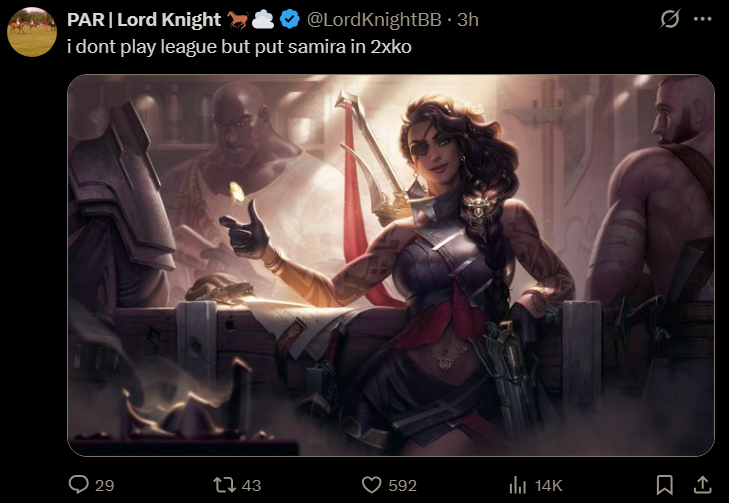Click the tweet text about samira in 2xko
This screenshot has height=503, width=729.
(x=239, y=47)
